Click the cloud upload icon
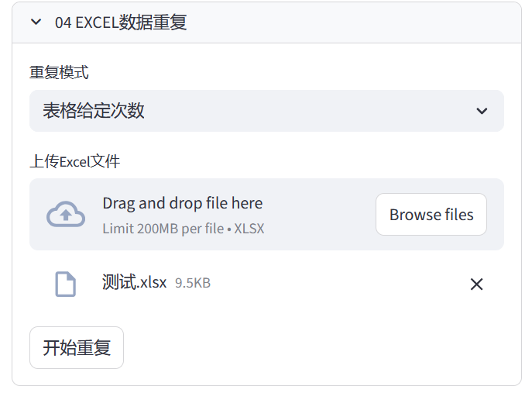This screenshot has height=393, width=532. pos(66,215)
